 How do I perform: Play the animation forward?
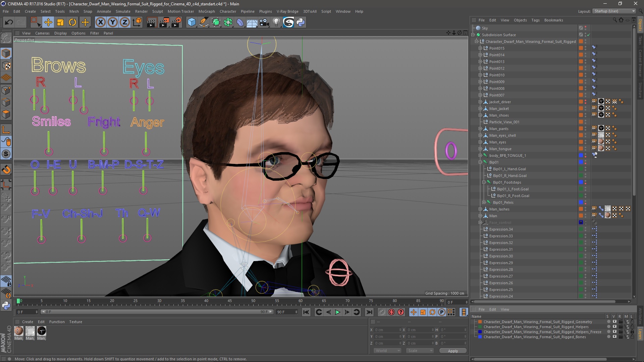(x=338, y=312)
